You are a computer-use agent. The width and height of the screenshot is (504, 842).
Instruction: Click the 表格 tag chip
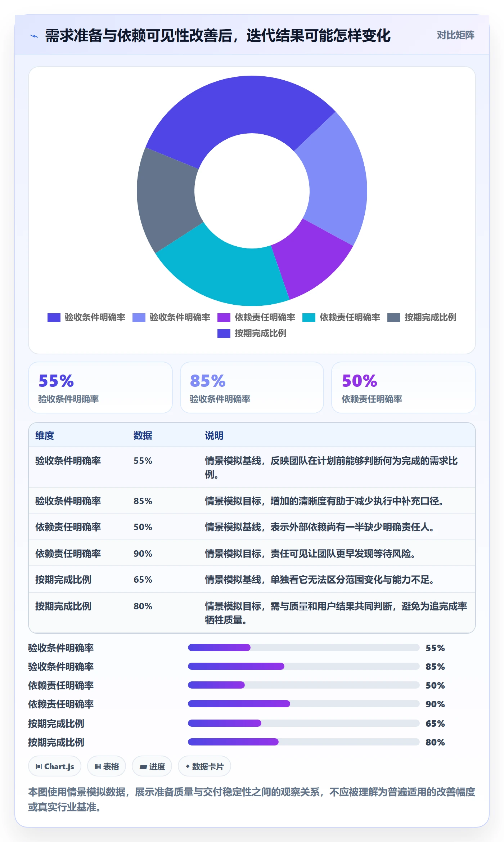[x=107, y=766]
